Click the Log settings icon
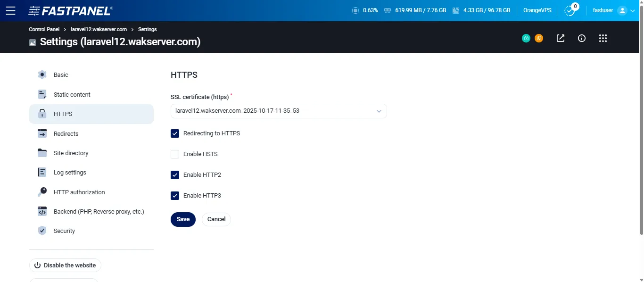The height and width of the screenshot is (282, 644). pos(42,172)
